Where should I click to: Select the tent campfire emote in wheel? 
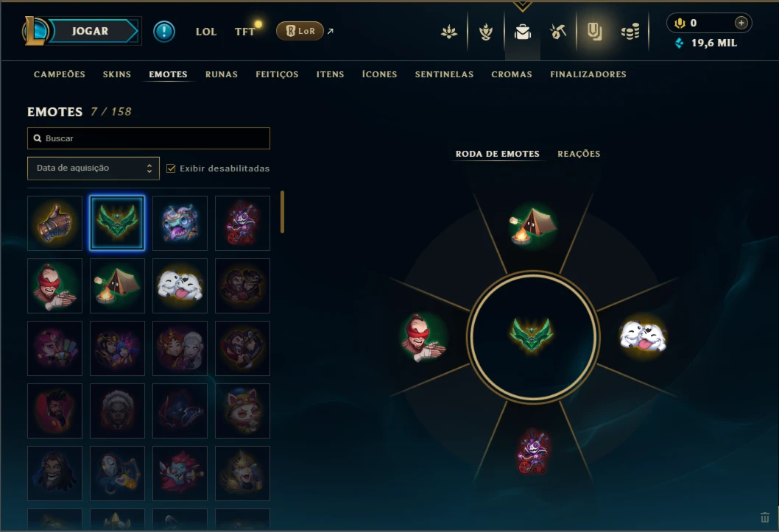pos(532,225)
